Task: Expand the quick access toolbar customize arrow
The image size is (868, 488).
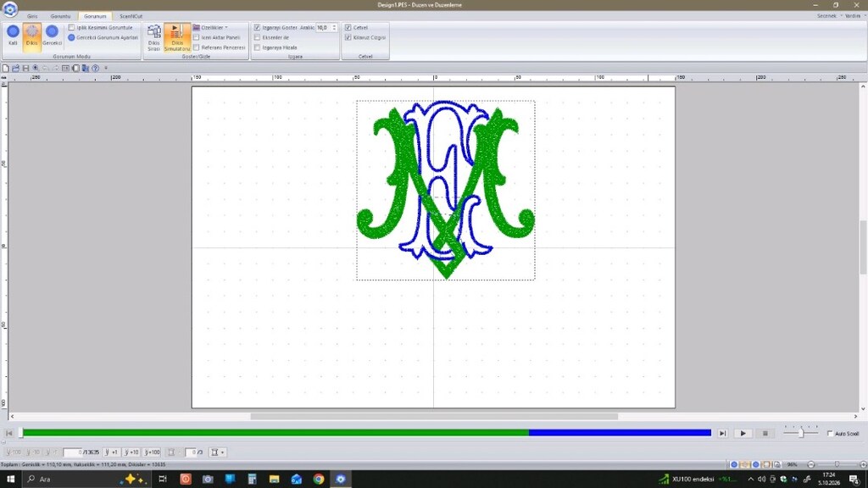Action: coord(106,68)
